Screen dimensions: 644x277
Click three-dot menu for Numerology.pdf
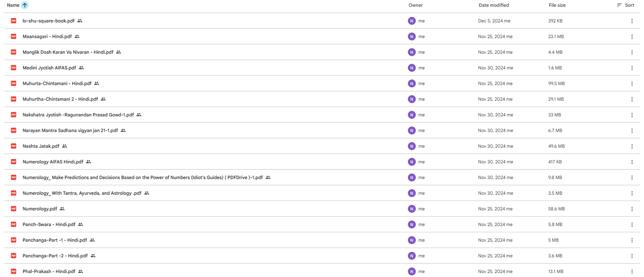[x=632, y=209]
